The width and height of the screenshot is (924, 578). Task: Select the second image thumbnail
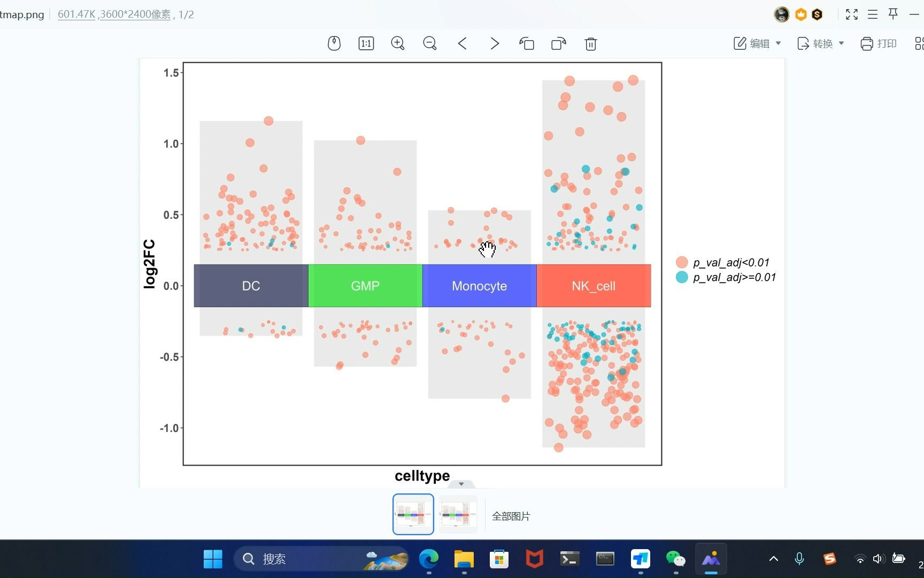458,514
